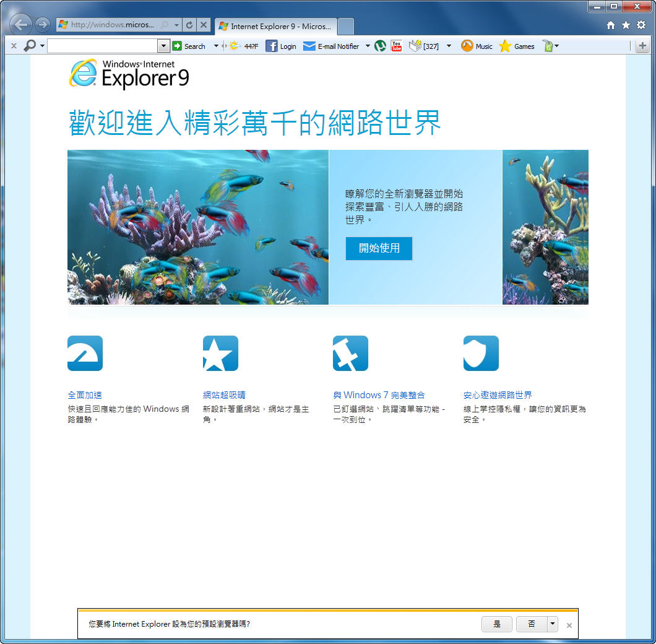Select the Internet Explorer 9 - Micros... tab
The width and height of the screenshot is (656, 644).
[x=275, y=27]
